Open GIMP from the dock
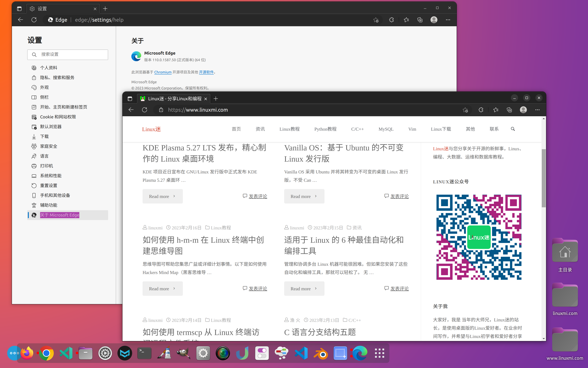 pos(184,353)
